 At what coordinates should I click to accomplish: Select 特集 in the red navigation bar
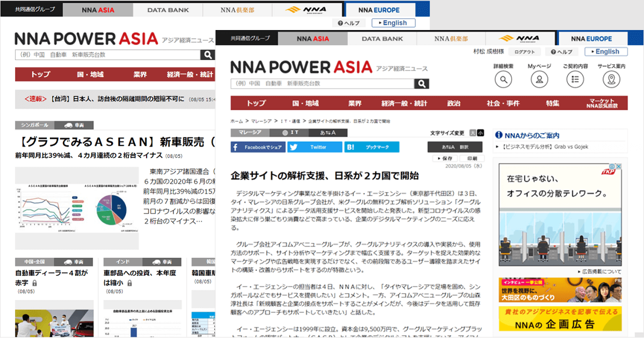553,103
